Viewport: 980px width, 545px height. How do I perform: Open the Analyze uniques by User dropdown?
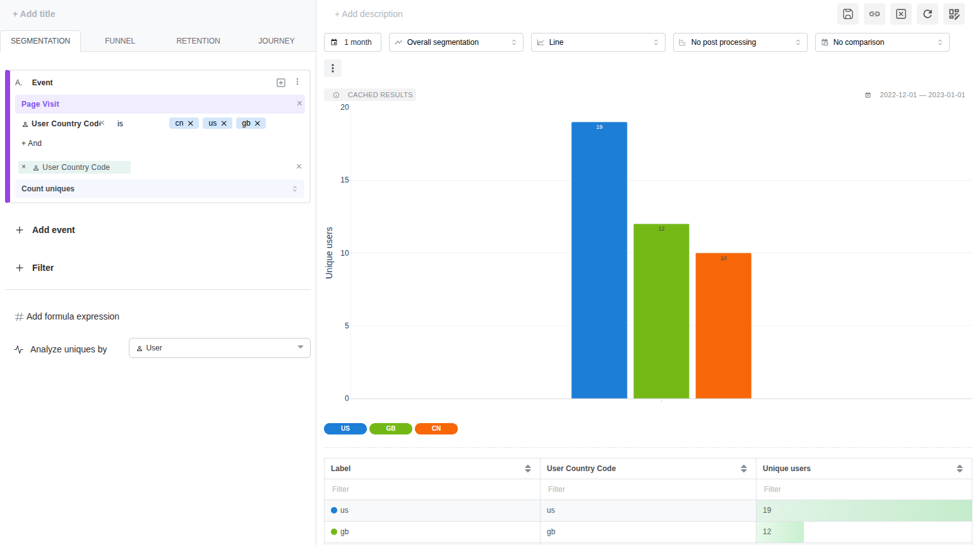point(219,348)
